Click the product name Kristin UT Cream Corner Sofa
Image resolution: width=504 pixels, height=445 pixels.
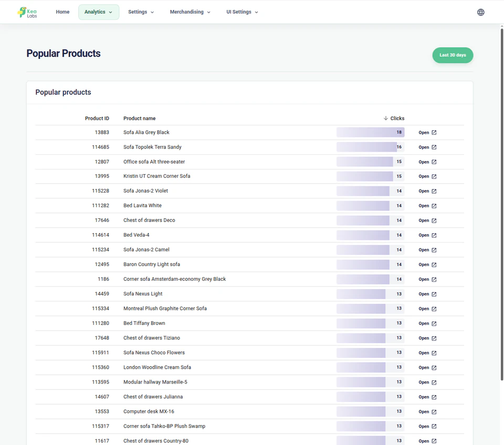157,176
